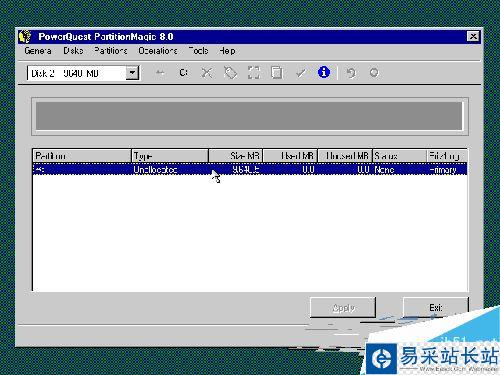Click the Format partition toolbar icon
The height and width of the screenshot is (375, 500).
tap(254, 72)
